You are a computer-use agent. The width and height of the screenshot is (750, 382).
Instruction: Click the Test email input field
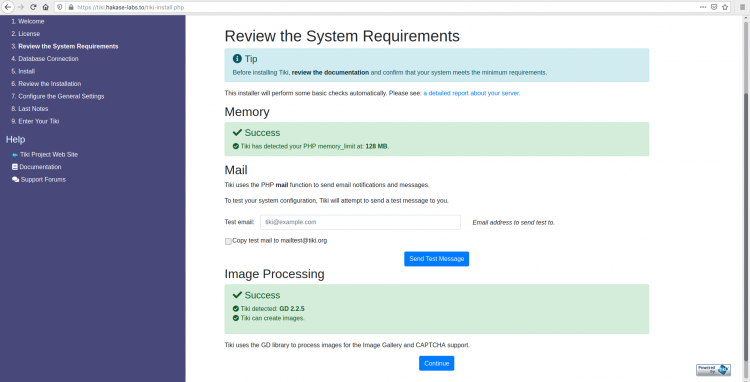pyautogui.click(x=360, y=222)
